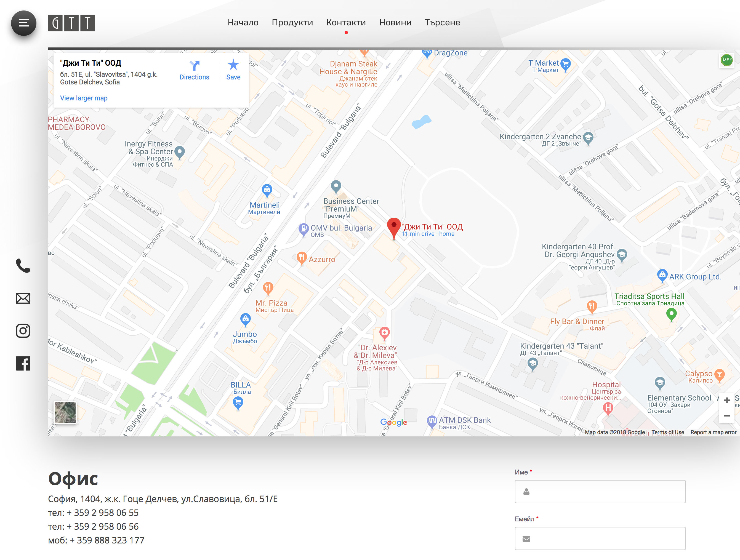Click the Business Center PremiuM pin
This screenshot has height=560, width=740.
coord(336,187)
